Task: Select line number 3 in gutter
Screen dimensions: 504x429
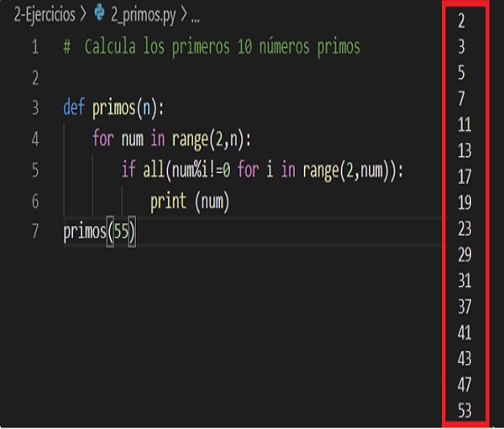Action: coord(35,107)
